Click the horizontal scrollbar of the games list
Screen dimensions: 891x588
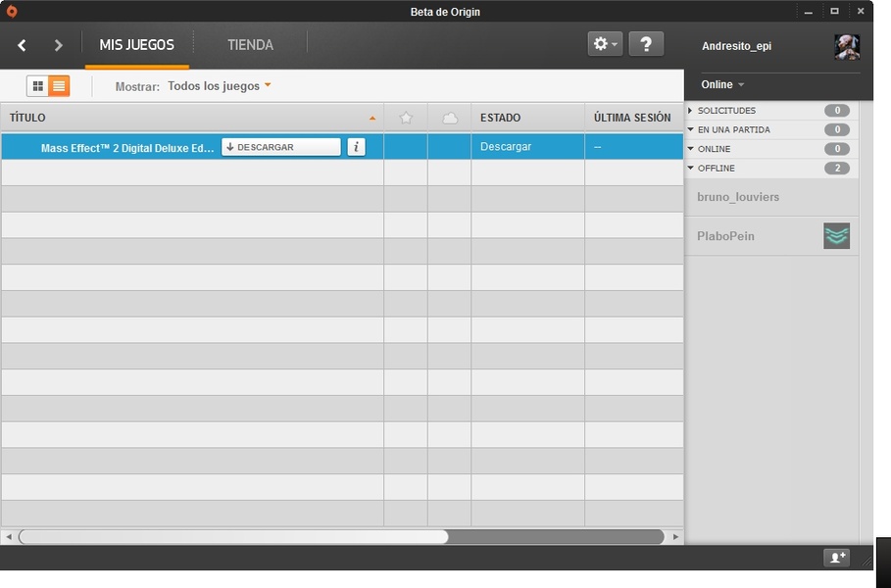(233, 537)
